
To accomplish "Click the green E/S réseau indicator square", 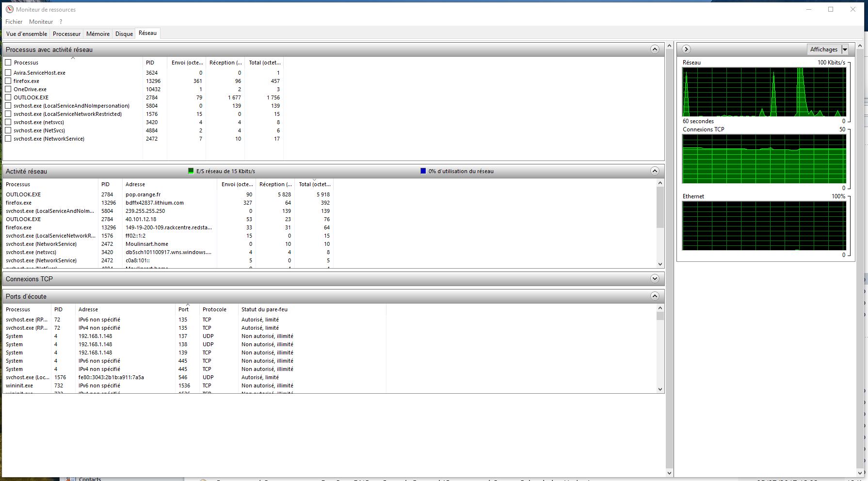I will click(x=191, y=171).
